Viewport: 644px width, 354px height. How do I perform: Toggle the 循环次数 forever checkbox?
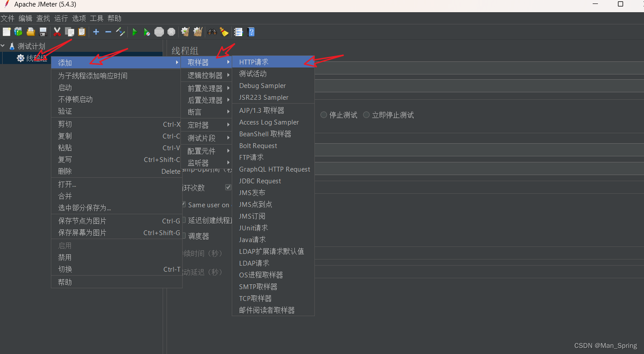(228, 187)
